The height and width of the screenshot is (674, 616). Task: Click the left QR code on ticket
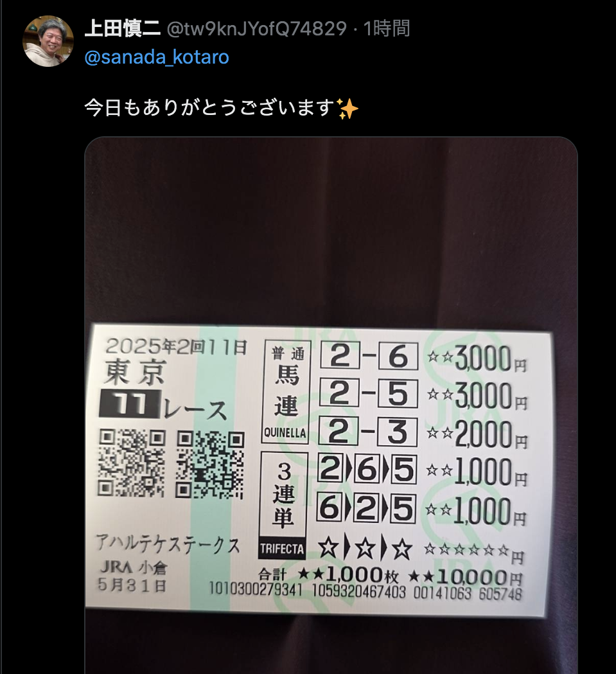(131, 463)
